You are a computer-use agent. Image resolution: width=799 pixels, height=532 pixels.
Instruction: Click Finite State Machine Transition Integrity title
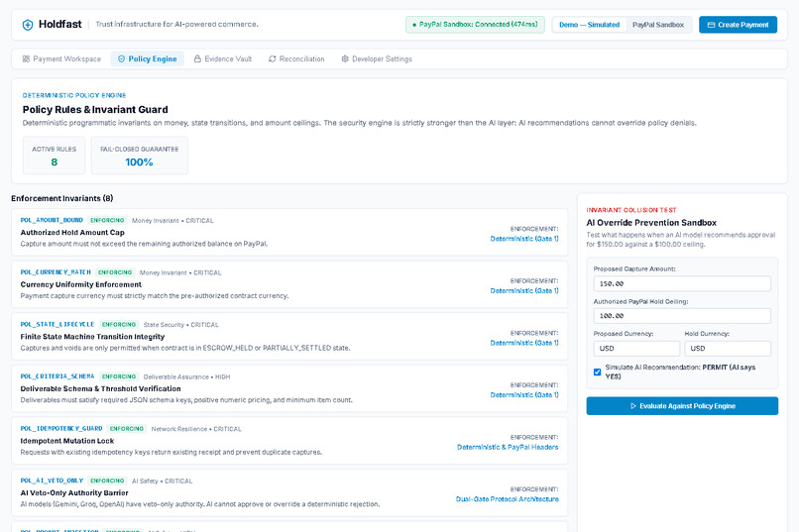(92, 337)
